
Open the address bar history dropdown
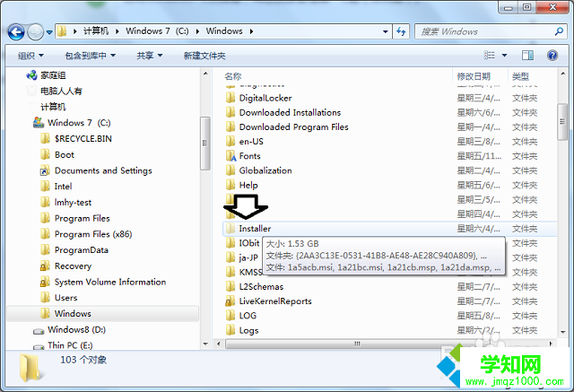385,31
